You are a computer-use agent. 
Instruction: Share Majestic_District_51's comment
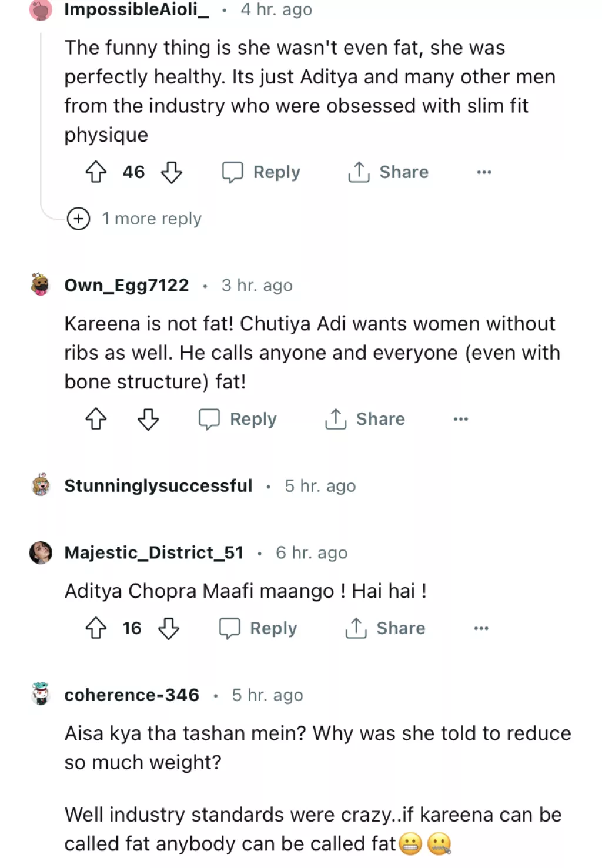pyautogui.click(x=385, y=628)
